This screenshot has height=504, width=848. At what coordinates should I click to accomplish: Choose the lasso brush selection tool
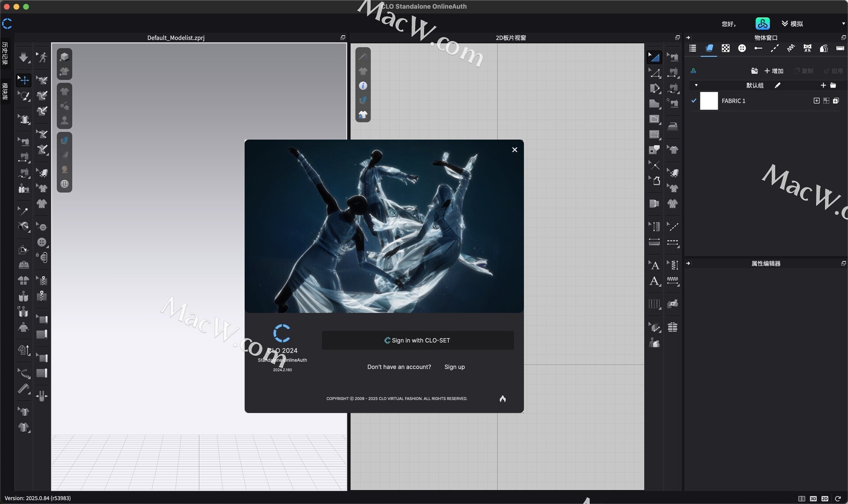click(23, 96)
